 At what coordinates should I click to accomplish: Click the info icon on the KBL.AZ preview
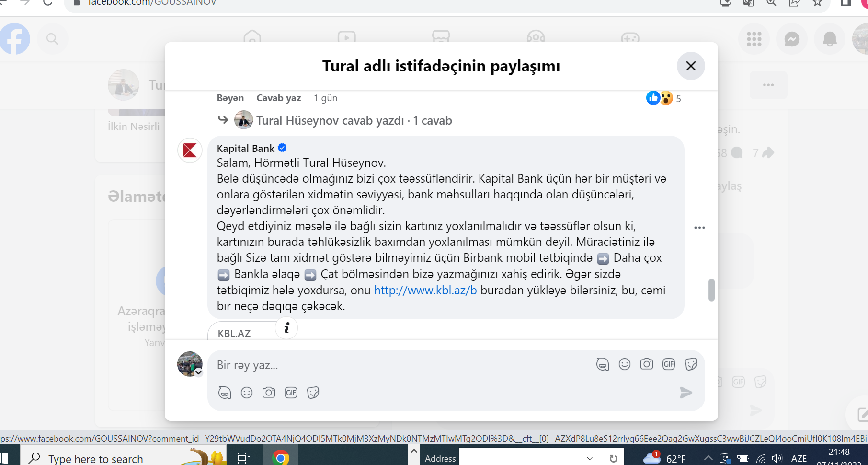pos(286,328)
